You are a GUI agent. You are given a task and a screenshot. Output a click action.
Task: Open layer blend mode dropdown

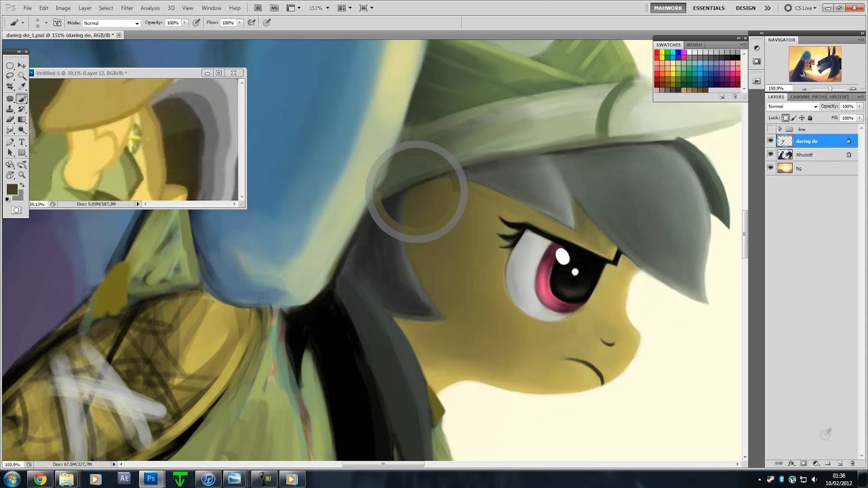point(793,106)
